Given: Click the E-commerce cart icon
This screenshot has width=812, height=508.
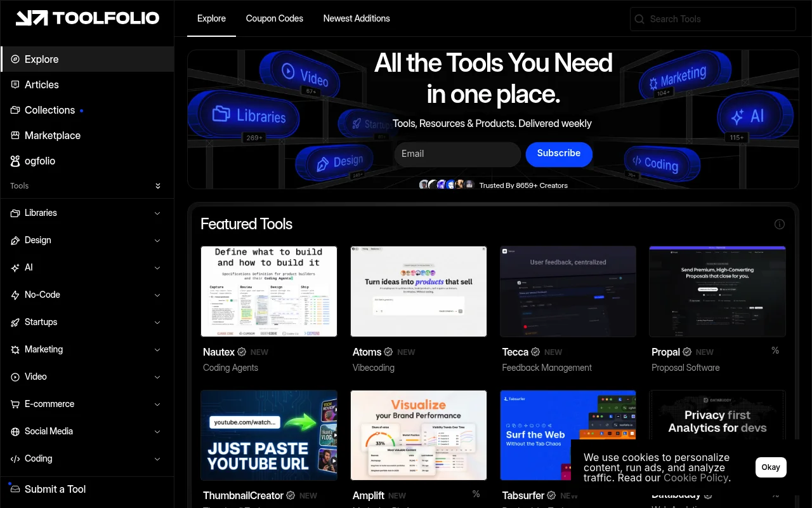Looking at the screenshot, I should (x=15, y=404).
